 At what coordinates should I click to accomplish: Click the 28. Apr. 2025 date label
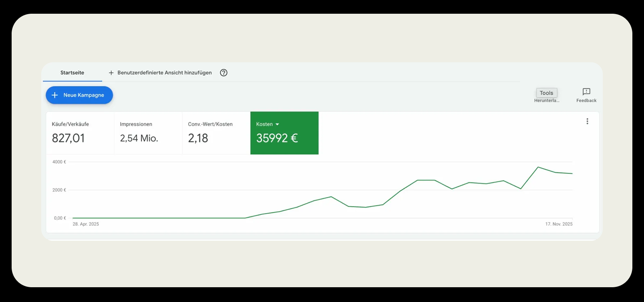(x=86, y=224)
